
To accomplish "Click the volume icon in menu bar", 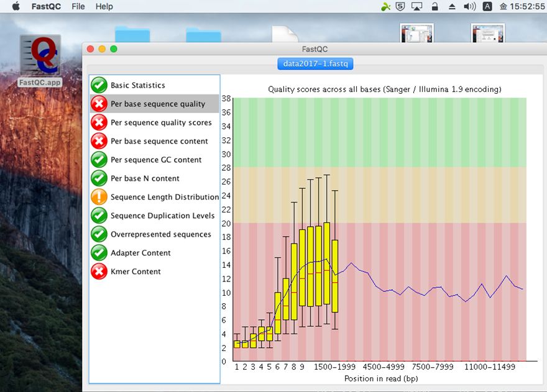I will click(x=469, y=6).
